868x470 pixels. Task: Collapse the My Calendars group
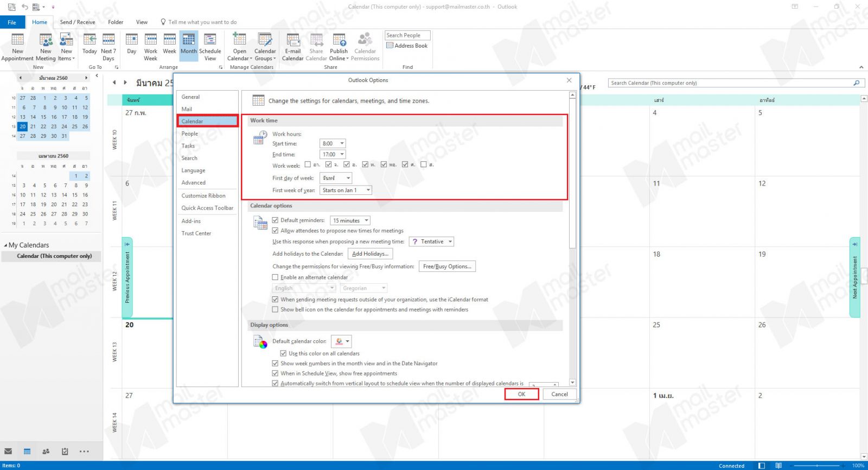click(x=5, y=245)
